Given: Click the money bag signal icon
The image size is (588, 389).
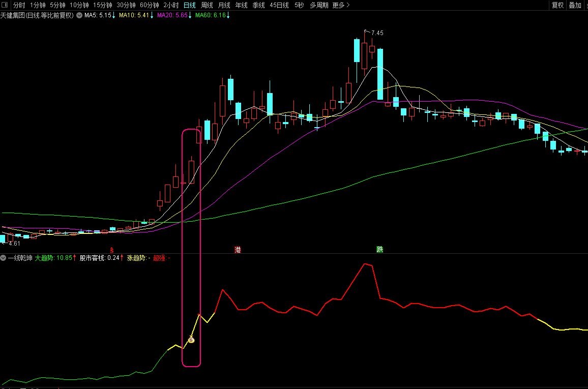Looking at the screenshot, I should (x=191, y=340).
